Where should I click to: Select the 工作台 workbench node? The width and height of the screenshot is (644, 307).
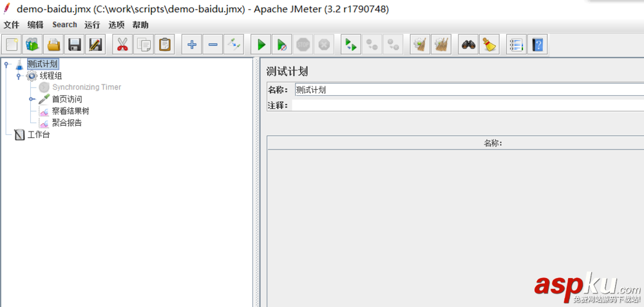39,135
